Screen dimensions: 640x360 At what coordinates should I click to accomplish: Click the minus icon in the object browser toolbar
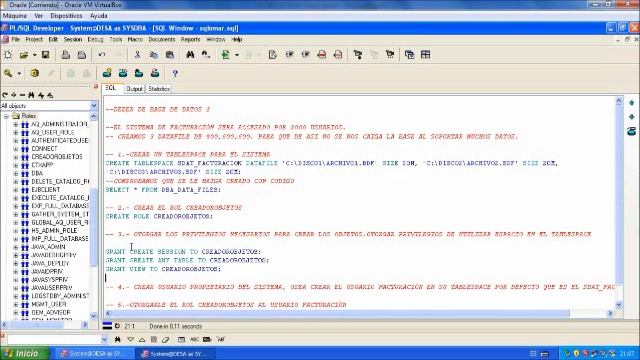point(22,95)
